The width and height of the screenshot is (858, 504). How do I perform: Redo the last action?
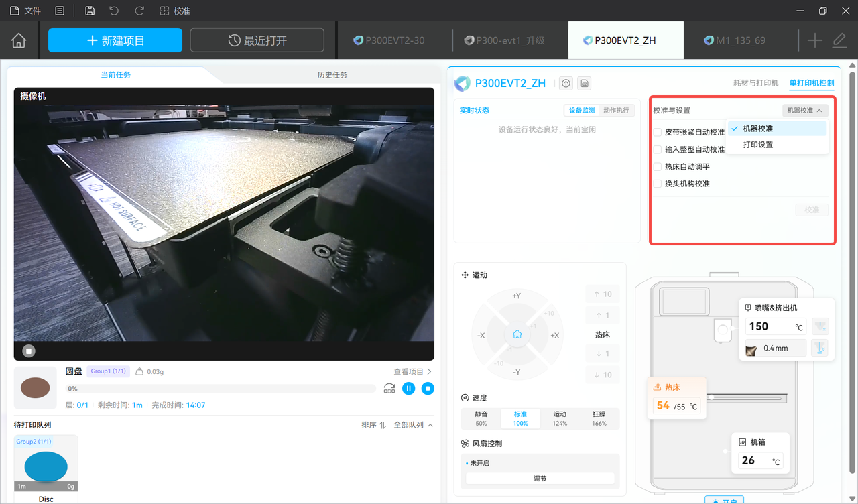tap(139, 11)
